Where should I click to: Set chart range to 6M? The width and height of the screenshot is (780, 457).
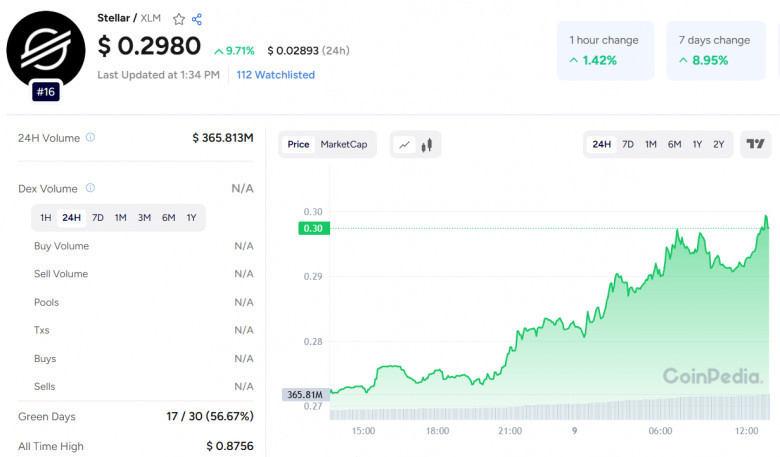(x=675, y=144)
